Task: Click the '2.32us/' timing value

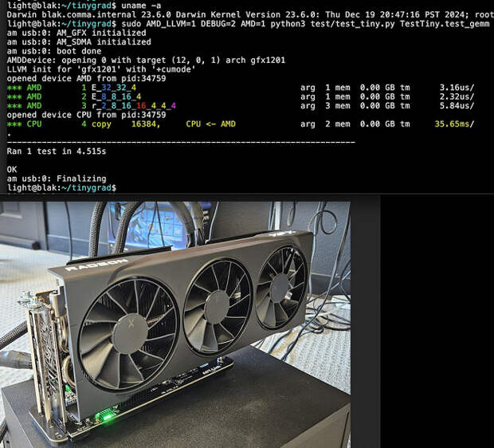Action: pos(457,96)
